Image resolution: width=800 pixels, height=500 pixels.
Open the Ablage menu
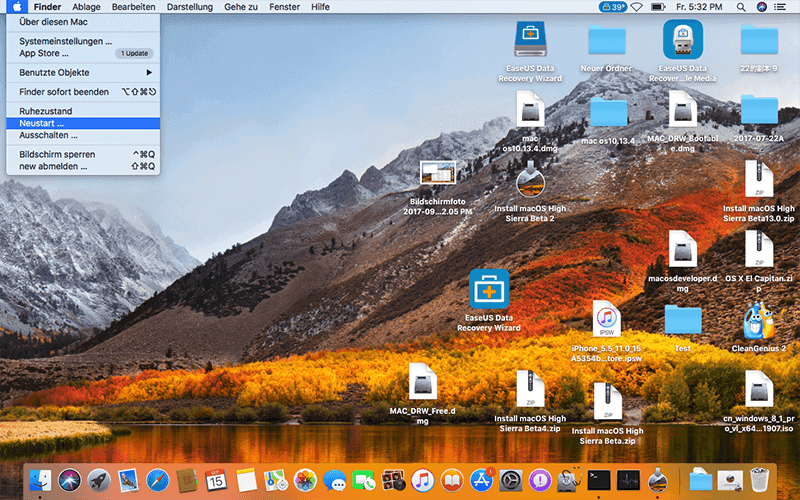pyautogui.click(x=86, y=7)
